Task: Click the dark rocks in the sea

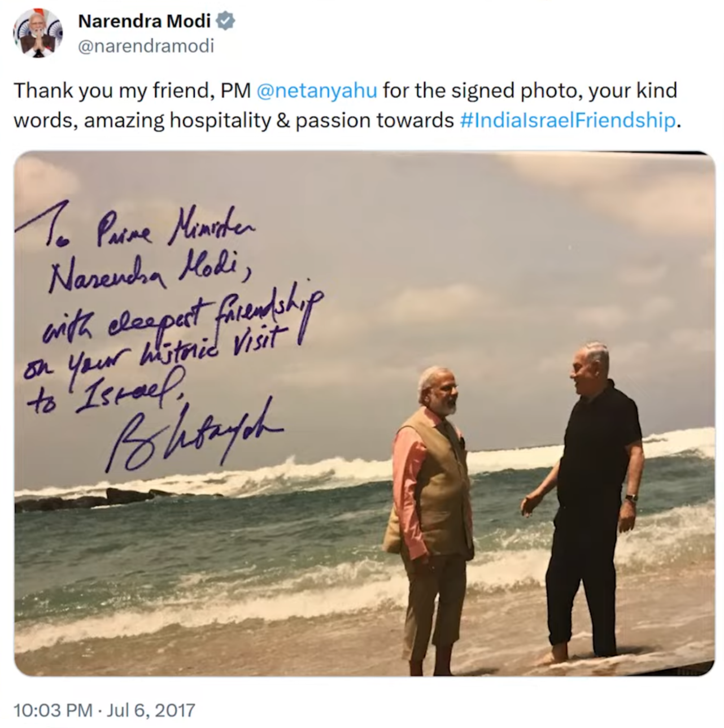Action: pos(107,498)
